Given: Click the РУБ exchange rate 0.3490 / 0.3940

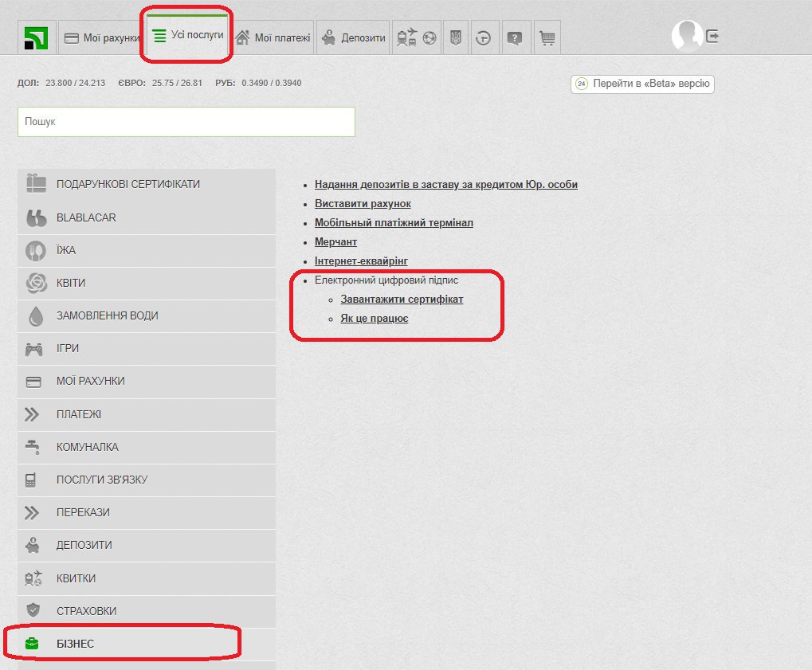Looking at the screenshot, I should pyautogui.click(x=272, y=84).
